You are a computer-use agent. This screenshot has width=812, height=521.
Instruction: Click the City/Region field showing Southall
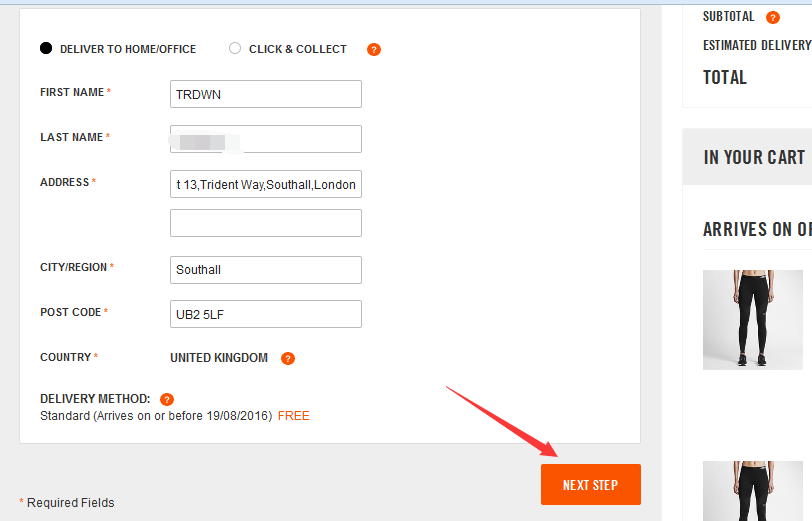click(266, 269)
